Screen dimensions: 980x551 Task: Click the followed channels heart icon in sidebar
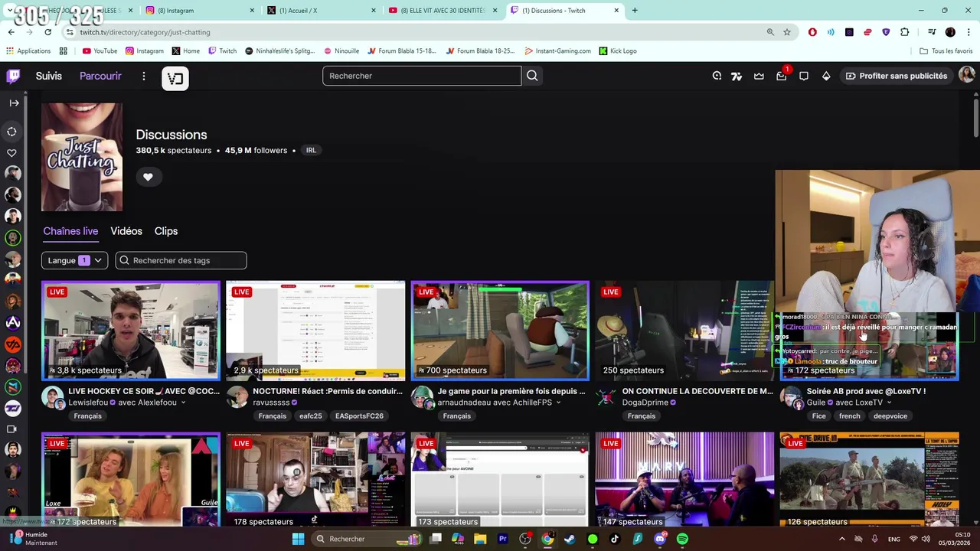(12, 153)
